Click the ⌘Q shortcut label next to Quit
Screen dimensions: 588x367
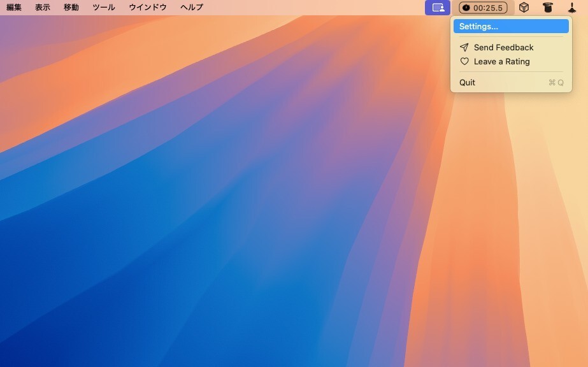(x=556, y=82)
